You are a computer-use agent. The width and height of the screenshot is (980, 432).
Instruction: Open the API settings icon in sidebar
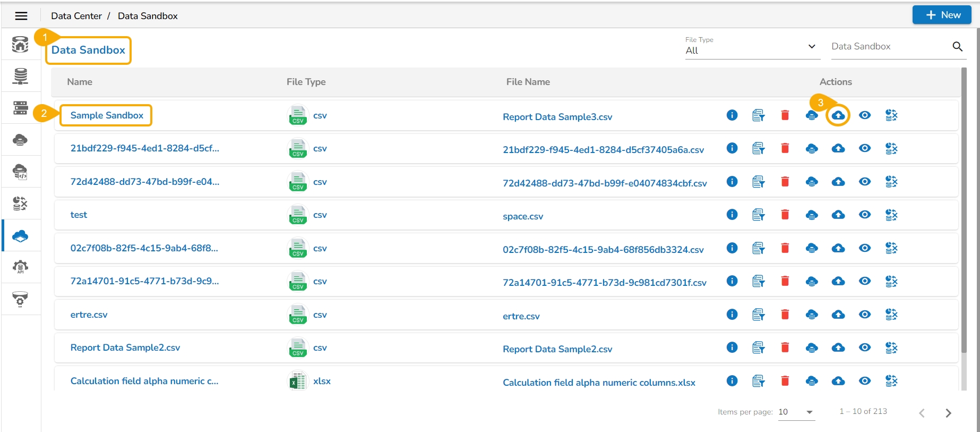[20, 267]
